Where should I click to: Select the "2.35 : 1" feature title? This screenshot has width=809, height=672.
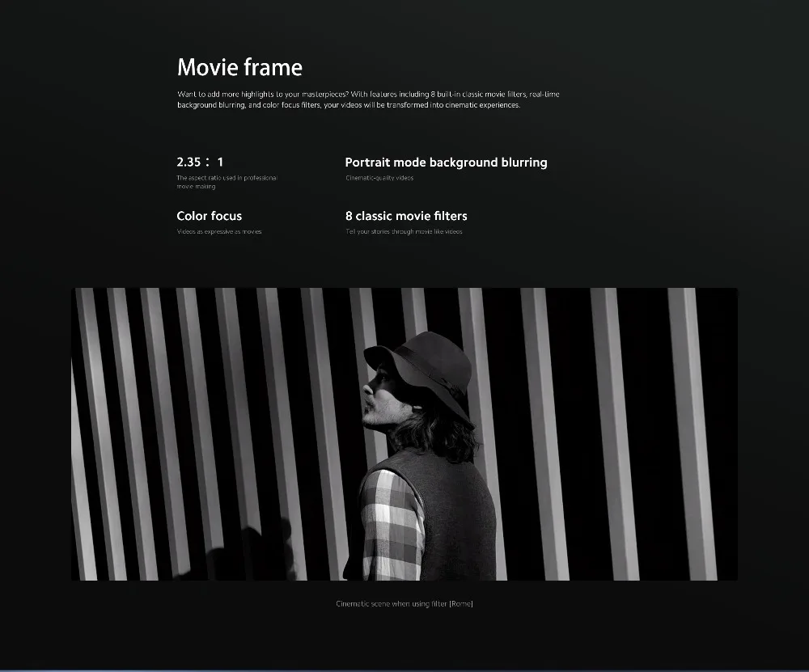(200, 162)
